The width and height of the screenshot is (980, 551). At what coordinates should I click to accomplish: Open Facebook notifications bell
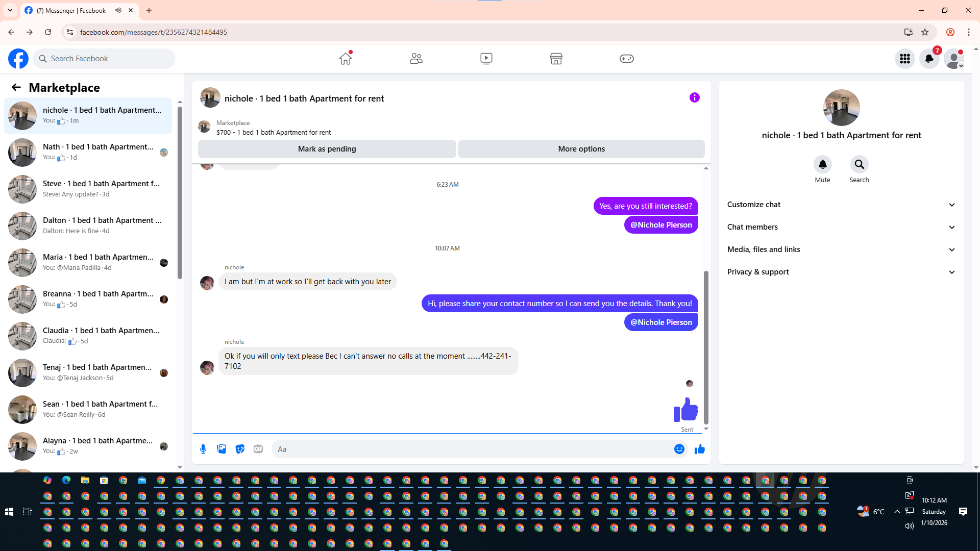click(x=929, y=59)
